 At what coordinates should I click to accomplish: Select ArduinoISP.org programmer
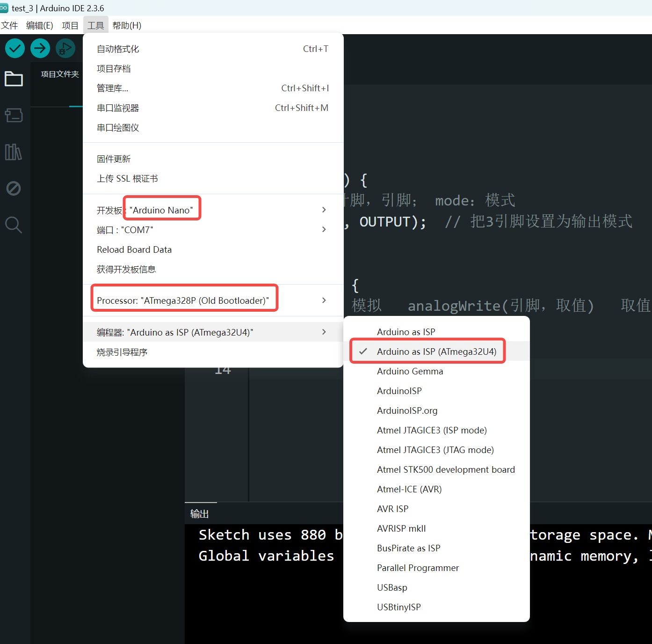tap(436, 410)
